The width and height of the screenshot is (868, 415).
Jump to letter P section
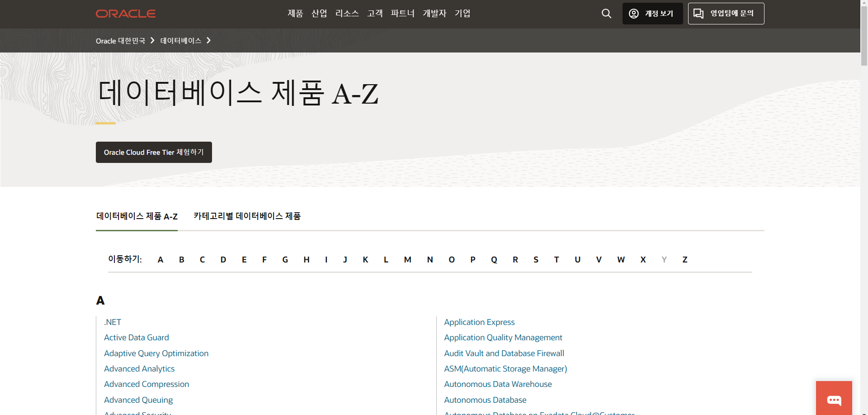[x=473, y=259]
